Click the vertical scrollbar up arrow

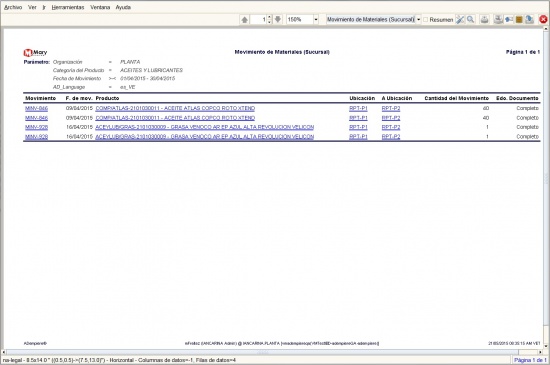(546, 29)
